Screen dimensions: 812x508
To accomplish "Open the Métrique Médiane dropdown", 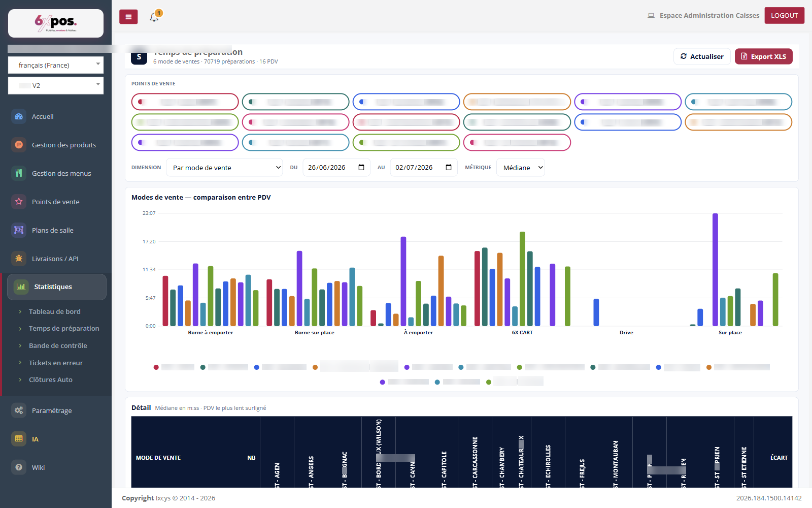I will 521,168.
